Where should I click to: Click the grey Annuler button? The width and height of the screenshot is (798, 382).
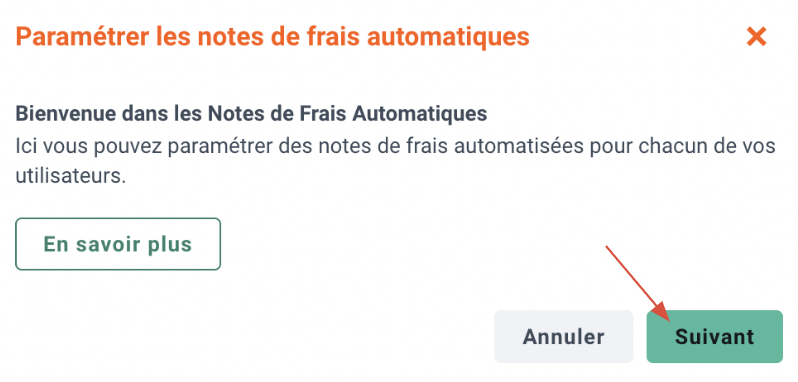click(x=563, y=337)
